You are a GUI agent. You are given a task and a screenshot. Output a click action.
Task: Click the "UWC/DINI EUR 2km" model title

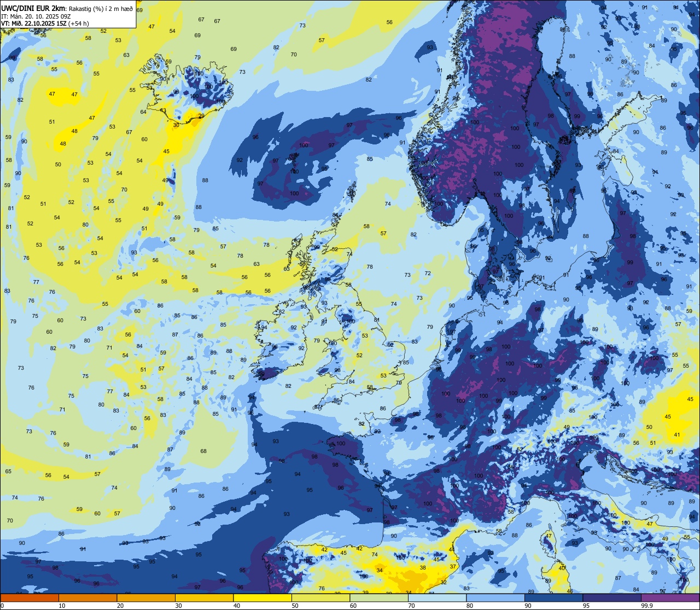point(33,9)
